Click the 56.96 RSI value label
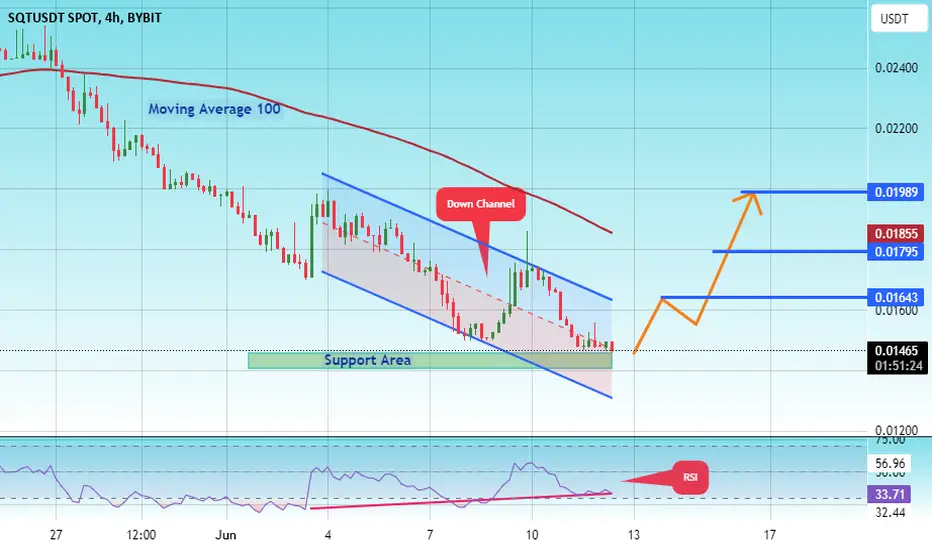 tap(890, 463)
